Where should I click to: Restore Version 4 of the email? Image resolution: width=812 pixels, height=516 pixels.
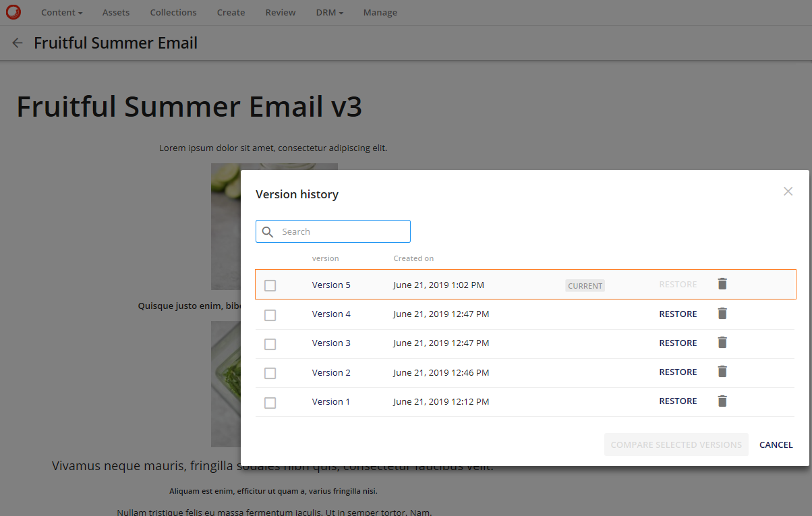tap(678, 314)
